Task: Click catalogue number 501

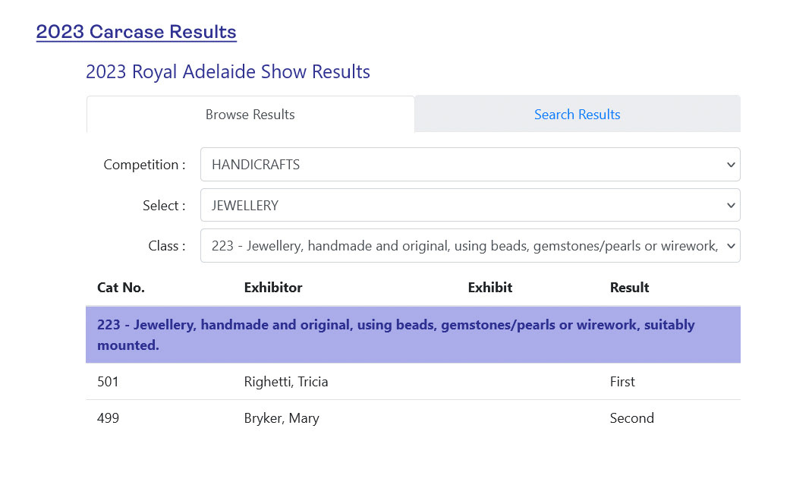Action: coord(109,382)
